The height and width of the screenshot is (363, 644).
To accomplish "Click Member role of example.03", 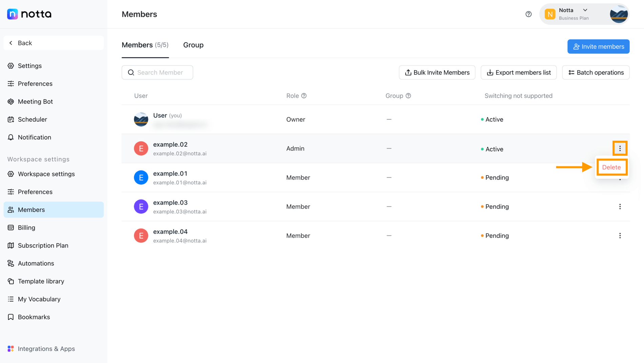I will pyautogui.click(x=298, y=207).
